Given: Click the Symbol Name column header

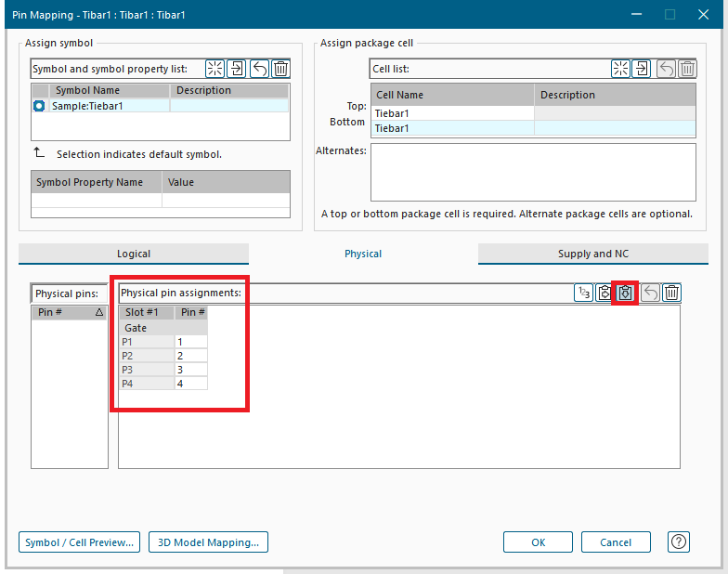Looking at the screenshot, I should click(x=110, y=90).
